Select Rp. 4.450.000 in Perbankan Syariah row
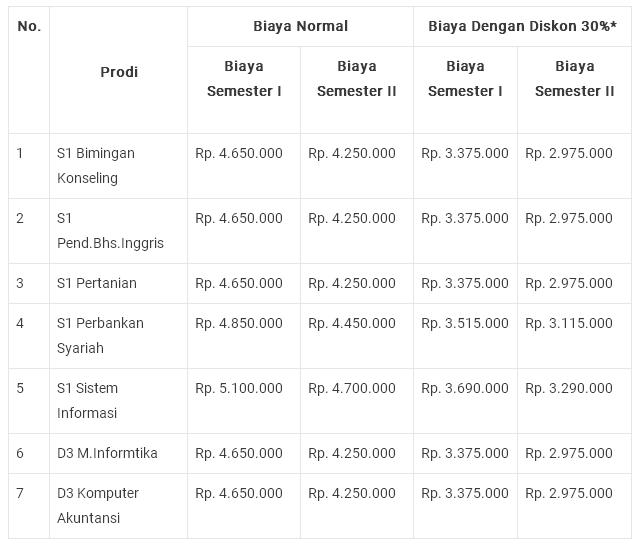Viewport: 640px width, 544px height. point(352,323)
